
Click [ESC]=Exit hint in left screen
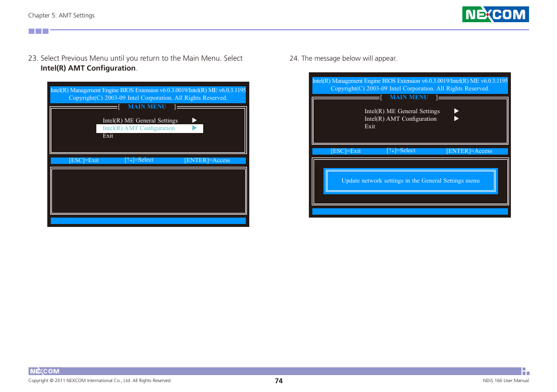(84, 160)
